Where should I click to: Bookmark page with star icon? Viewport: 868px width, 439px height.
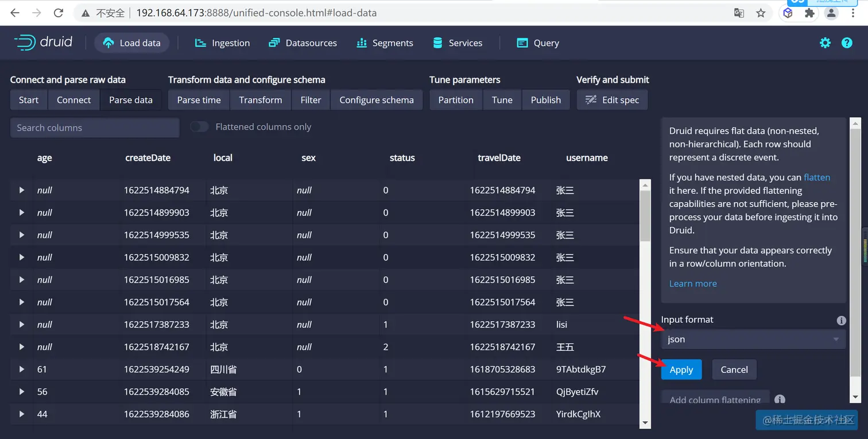761,13
